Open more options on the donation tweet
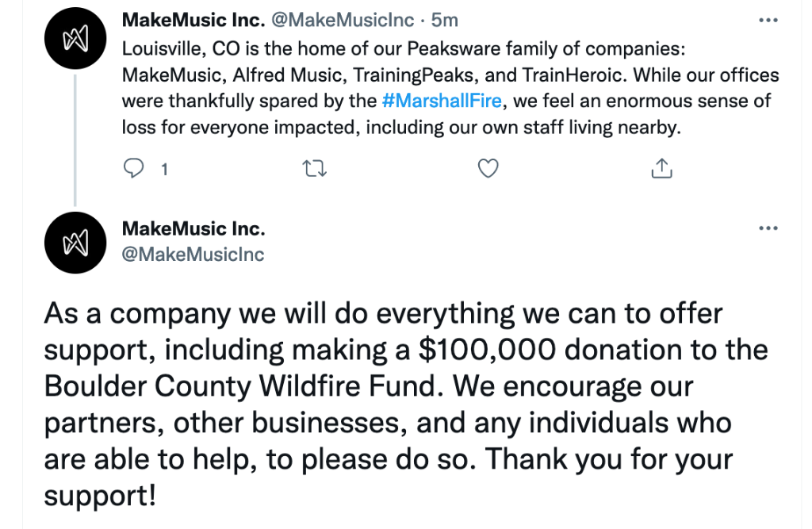The height and width of the screenshot is (529, 812). (768, 228)
